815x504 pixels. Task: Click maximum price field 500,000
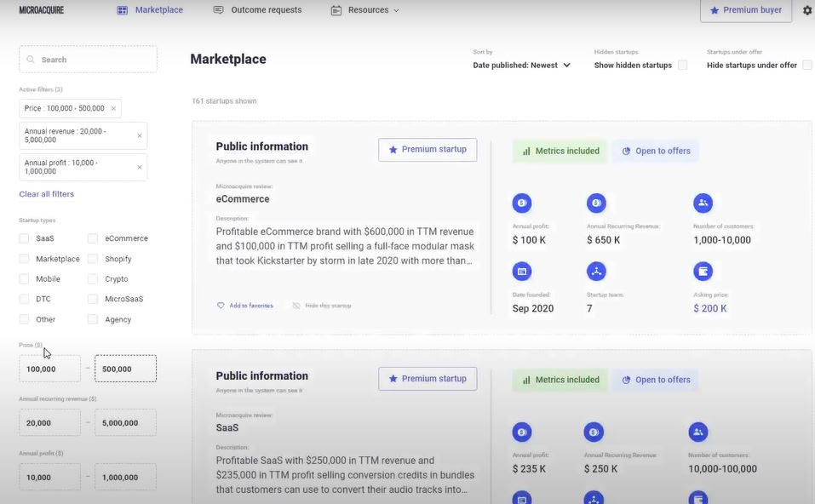tap(125, 369)
